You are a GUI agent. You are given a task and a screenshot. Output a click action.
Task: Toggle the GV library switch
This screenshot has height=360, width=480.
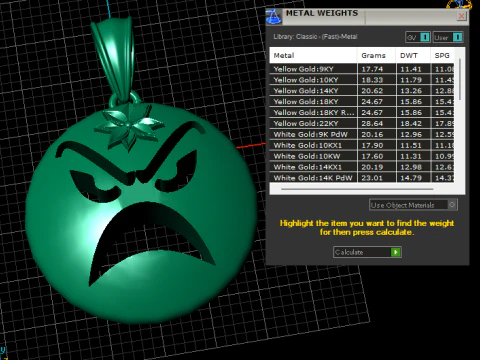point(418,37)
